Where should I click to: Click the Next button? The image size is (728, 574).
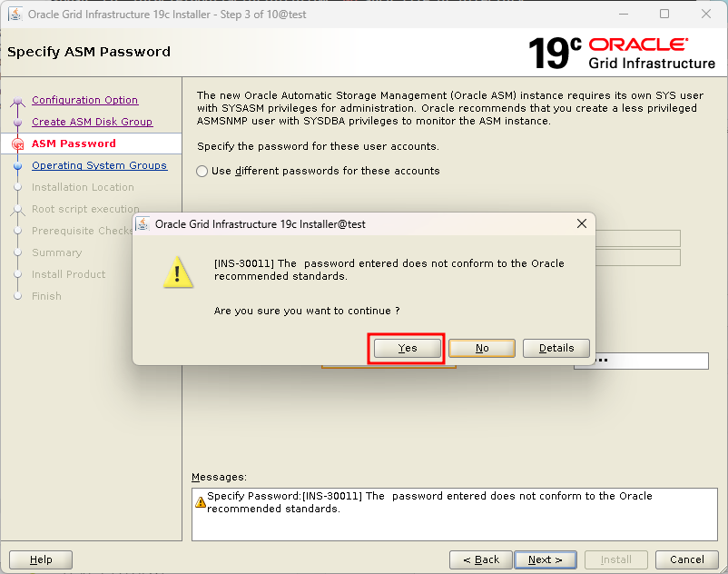(546, 559)
